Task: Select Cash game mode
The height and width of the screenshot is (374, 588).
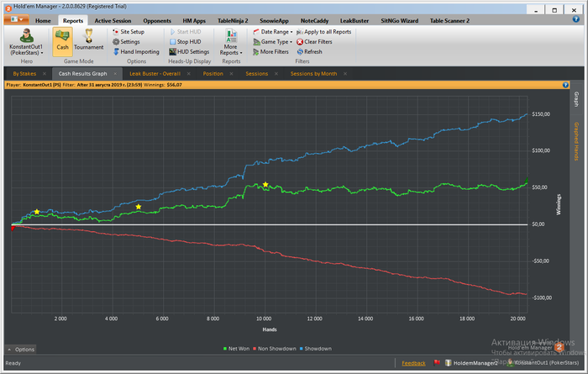Action: [62, 42]
